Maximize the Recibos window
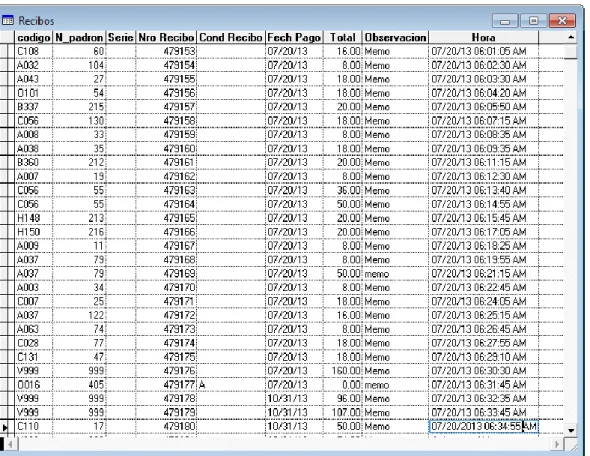Image resolution: width=590 pixels, height=456 pixels. 533,21
